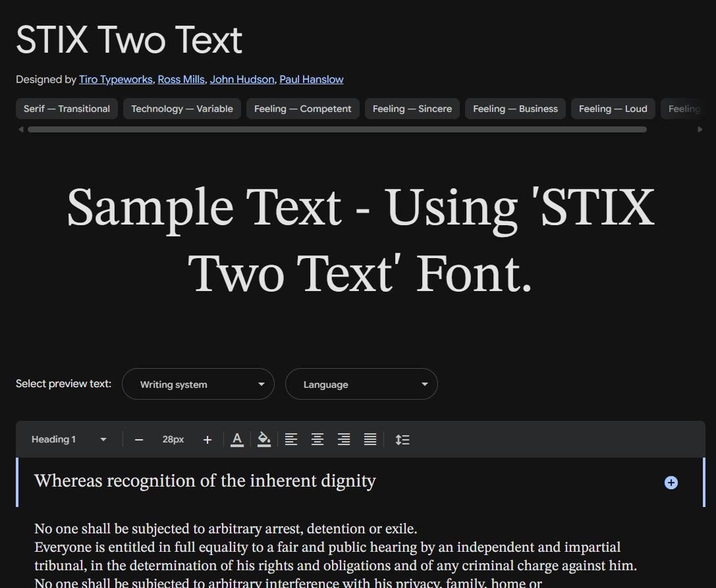This screenshot has width=716, height=588.
Task: Click the large 'Sample Text' preview heading
Action: (x=361, y=240)
